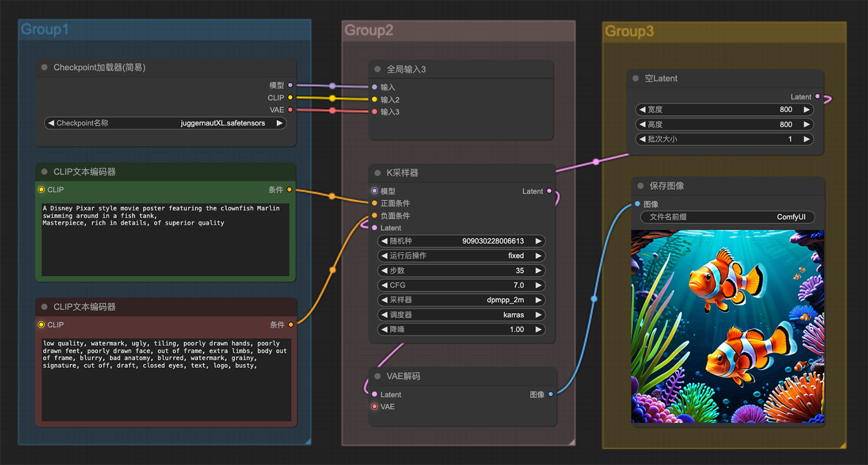Viewport: 868px width, 465px height.
Task: Collapse the 保存图像 node via its dot
Action: pos(641,186)
